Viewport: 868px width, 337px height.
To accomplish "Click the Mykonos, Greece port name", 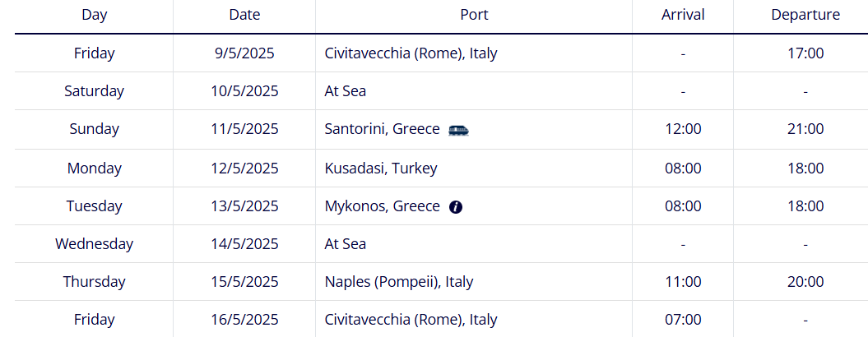I will 382,206.
